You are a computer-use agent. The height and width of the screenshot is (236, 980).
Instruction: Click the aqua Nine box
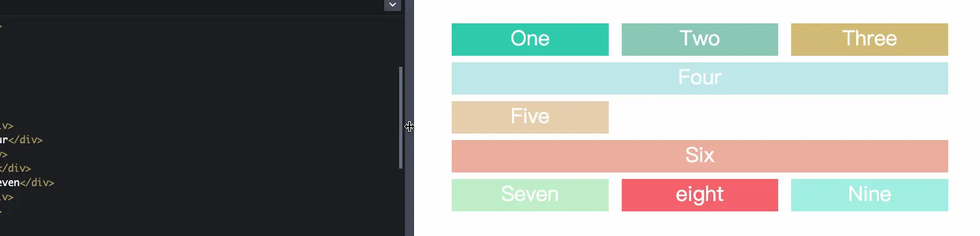click(870, 195)
